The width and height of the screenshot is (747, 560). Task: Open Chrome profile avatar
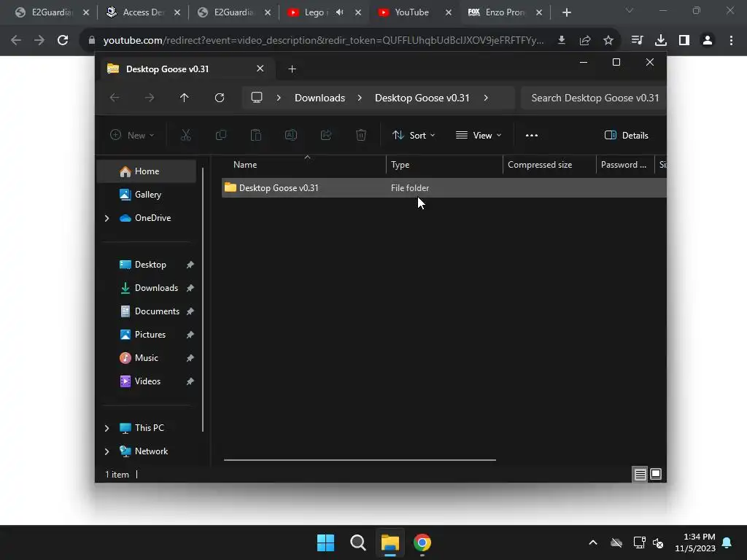click(708, 40)
